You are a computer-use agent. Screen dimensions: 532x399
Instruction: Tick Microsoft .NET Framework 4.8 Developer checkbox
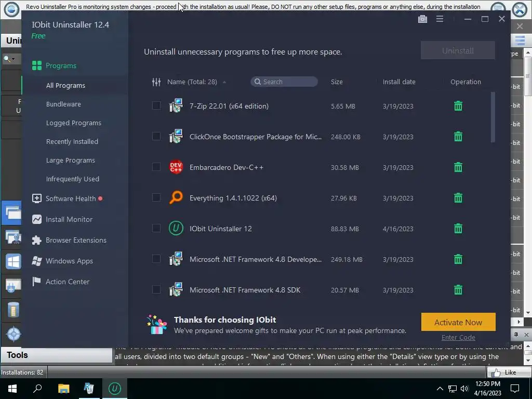[156, 259]
